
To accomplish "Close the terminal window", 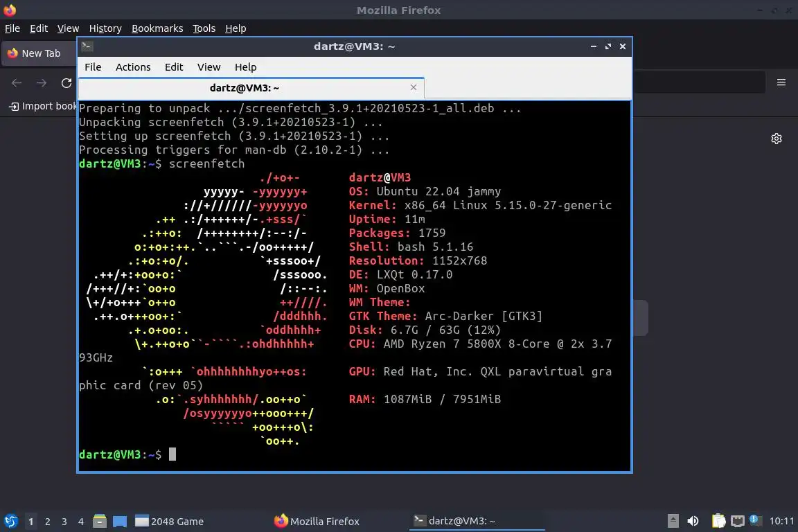I will tap(623, 46).
